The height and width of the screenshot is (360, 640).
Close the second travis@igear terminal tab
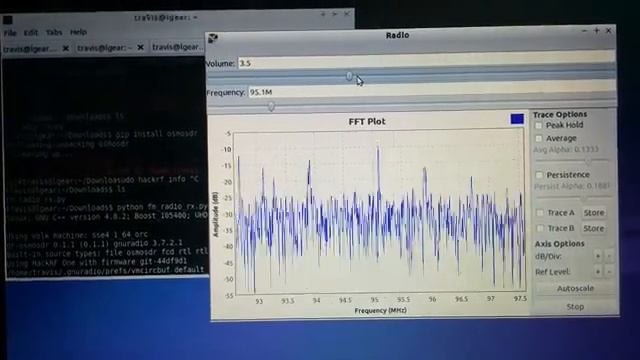(x=140, y=48)
